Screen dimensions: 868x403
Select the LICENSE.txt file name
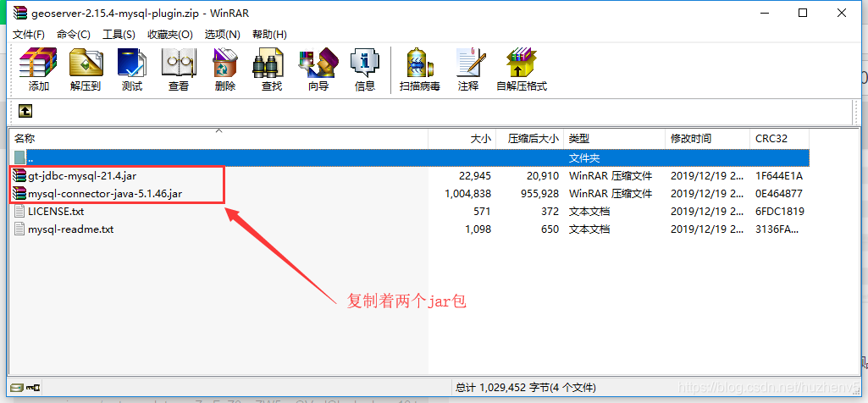56,212
